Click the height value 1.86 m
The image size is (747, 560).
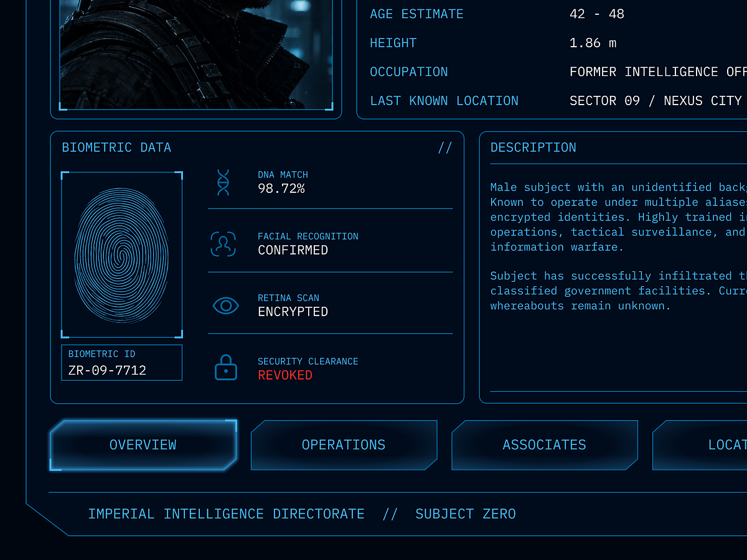click(x=593, y=43)
